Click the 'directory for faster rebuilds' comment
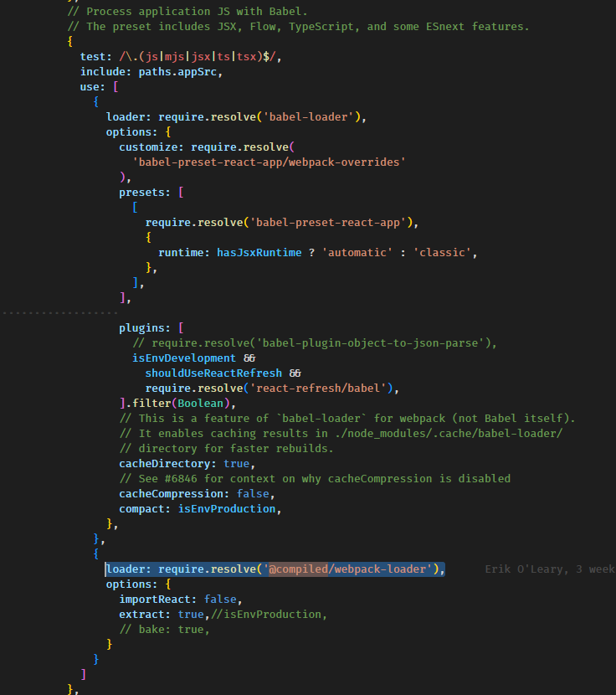This screenshot has height=695, width=616. coord(227,449)
